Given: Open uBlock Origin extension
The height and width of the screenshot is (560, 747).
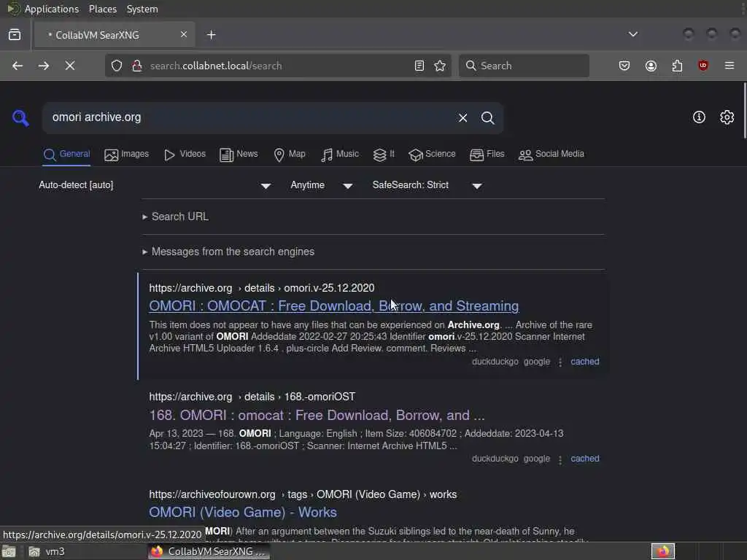Looking at the screenshot, I should coord(703,66).
